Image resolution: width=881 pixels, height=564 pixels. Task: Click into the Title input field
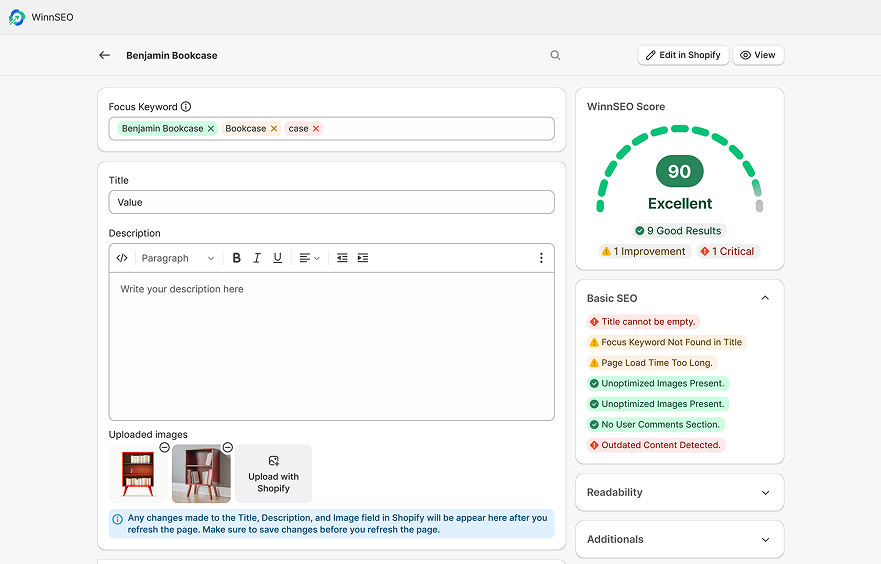tap(331, 202)
